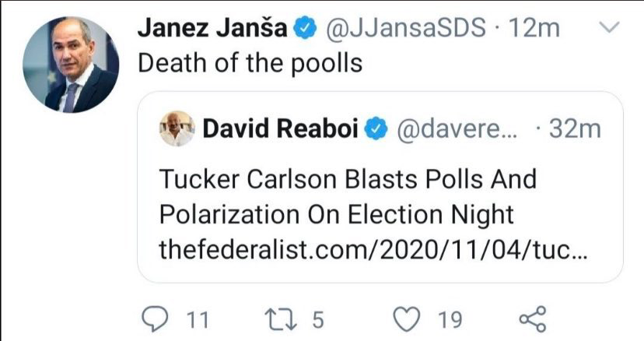Open the Janez Janša display name
Viewport: 644px width, 341px height.
click(x=212, y=28)
